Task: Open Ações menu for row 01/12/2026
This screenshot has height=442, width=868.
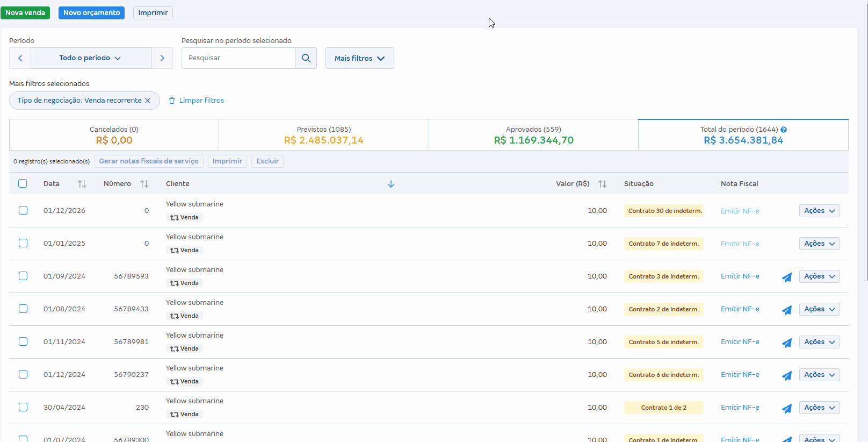Action: tap(819, 211)
